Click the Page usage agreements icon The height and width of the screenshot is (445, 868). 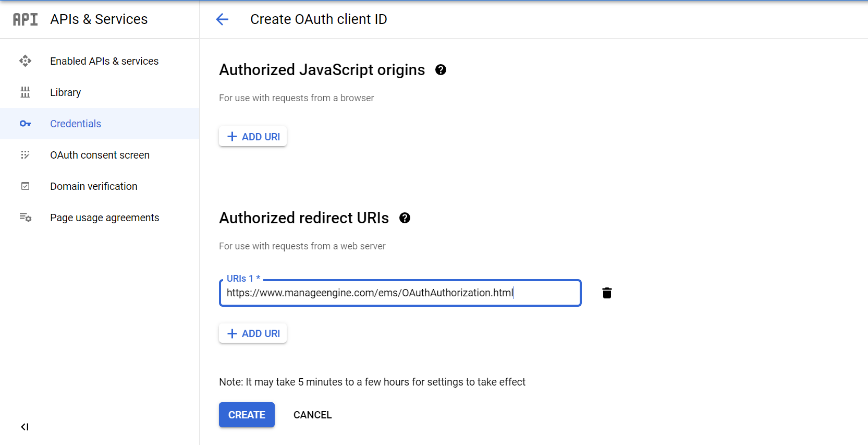(26, 218)
